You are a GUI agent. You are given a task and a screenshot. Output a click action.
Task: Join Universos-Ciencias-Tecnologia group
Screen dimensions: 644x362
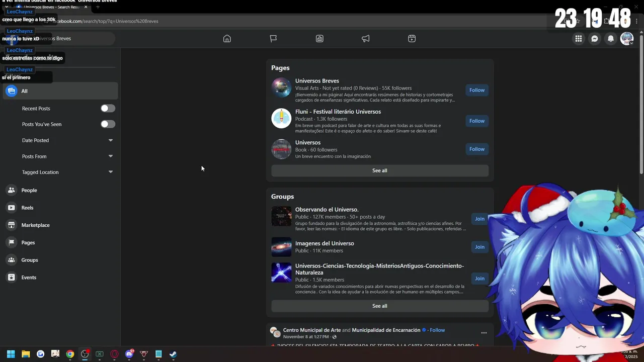(x=479, y=279)
